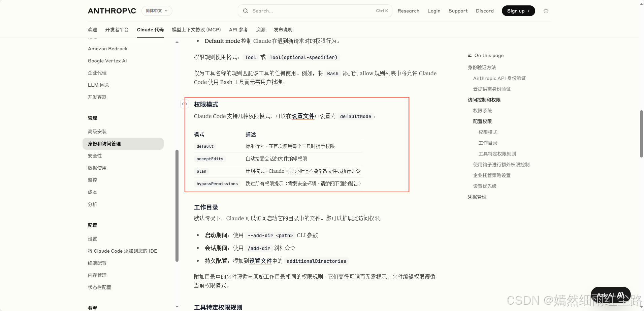Open 终端配置 sidebar page
This screenshot has width=644, height=311.
[97, 263]
